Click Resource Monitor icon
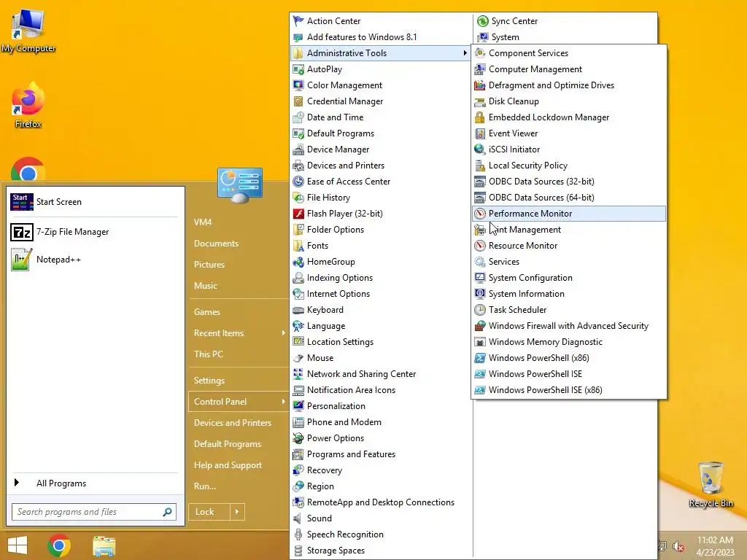Image resolution: width=747 pixels, height=560 pixels. [480, 245]
